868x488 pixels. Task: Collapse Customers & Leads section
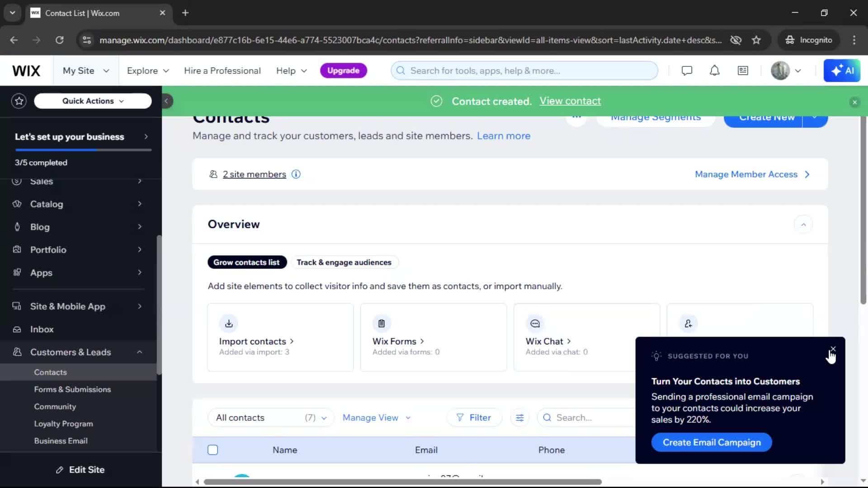(x=140, y=352)
